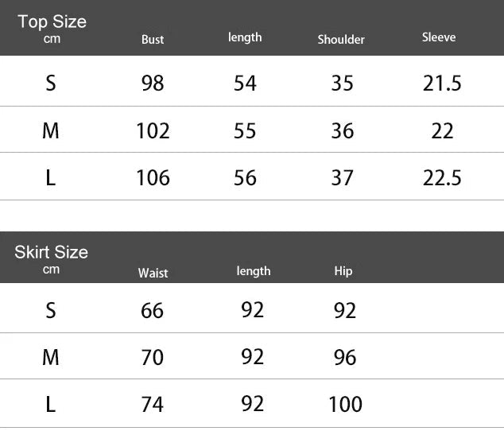Select sleeve value 21.5

442,83
